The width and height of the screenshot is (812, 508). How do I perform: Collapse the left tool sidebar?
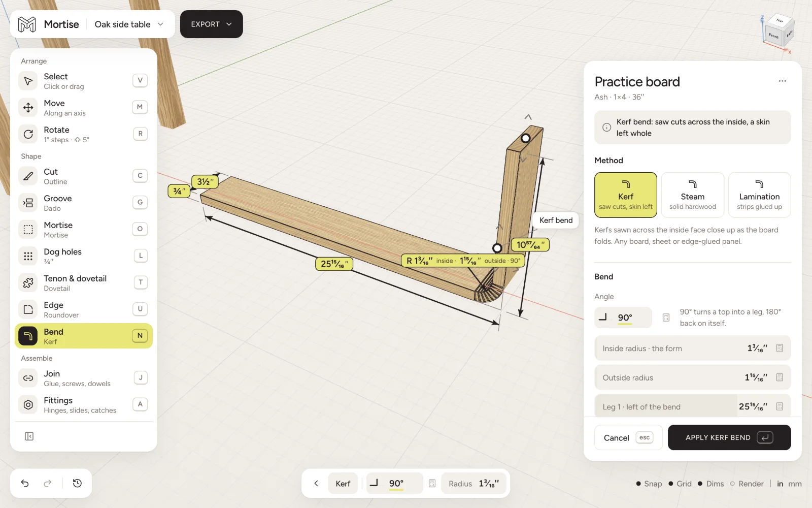click(29, 436)
